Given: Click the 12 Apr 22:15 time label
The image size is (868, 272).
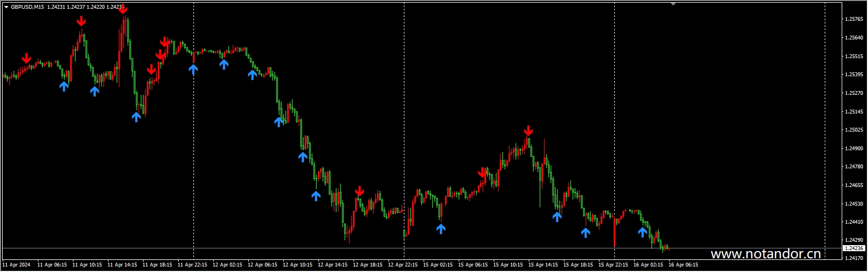Looking at the screenshot, I should click(403, 265).
